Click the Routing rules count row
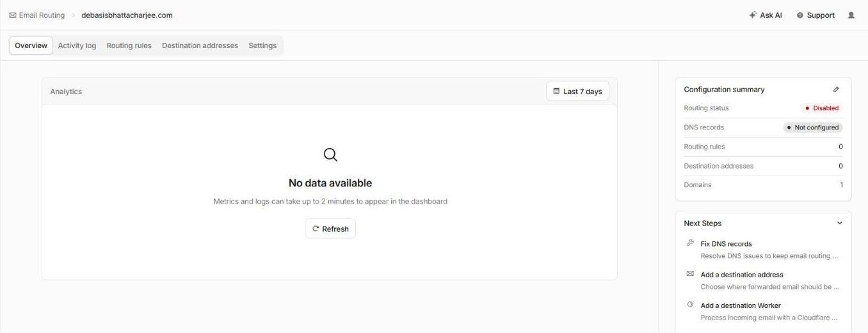 [763, 147]
